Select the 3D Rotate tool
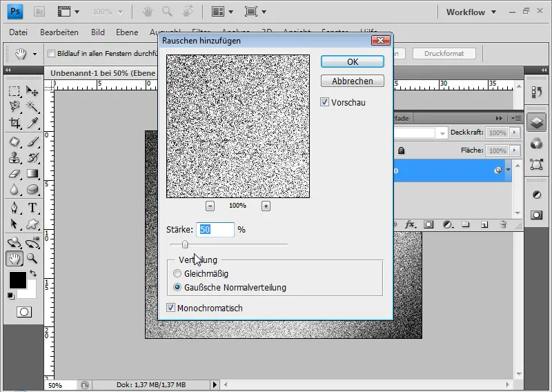Image resolution: width=552 pixels, height=392 pixels. [x=14, y=243]
